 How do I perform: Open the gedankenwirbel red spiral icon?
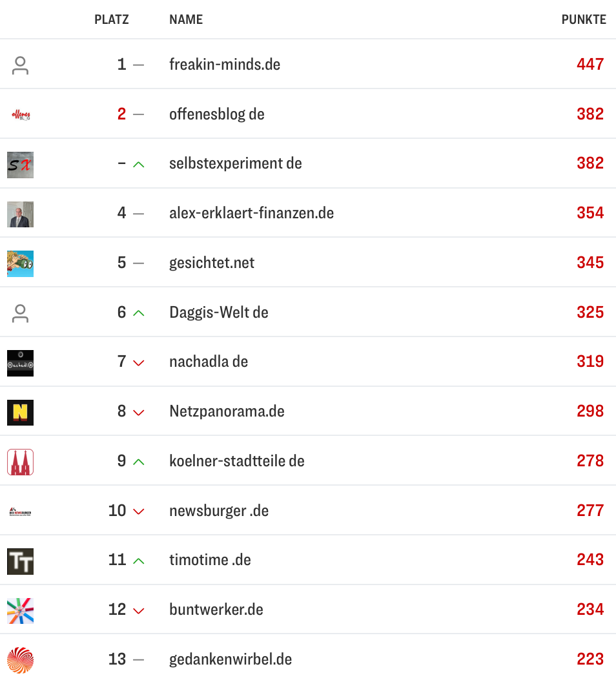[20, 659]
